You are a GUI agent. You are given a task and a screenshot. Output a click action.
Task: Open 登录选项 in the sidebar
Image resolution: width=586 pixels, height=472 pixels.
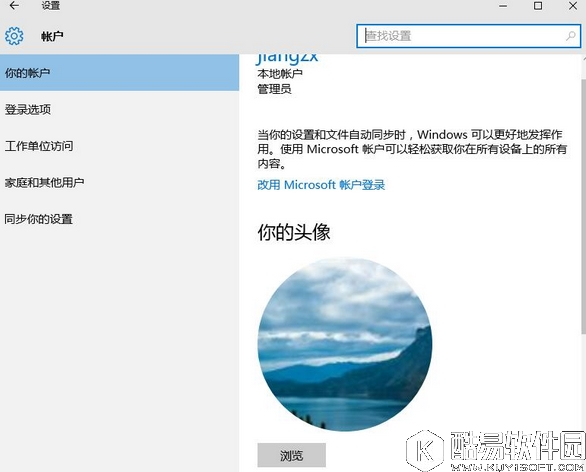pyautogui.click(x=120, y=109)
